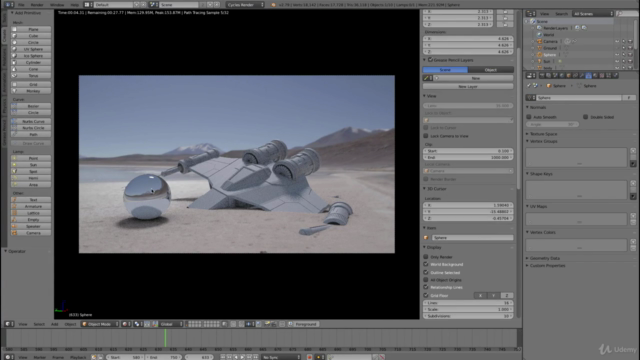The height and width of the screenshot is (360, 640).
Task: Enable Double Sided normals
Action: 586,117
